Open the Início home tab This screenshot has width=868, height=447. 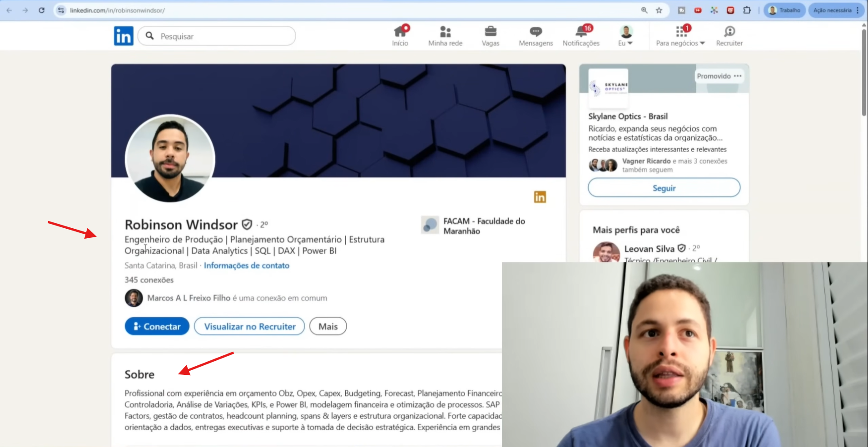(x=400, y=36)
